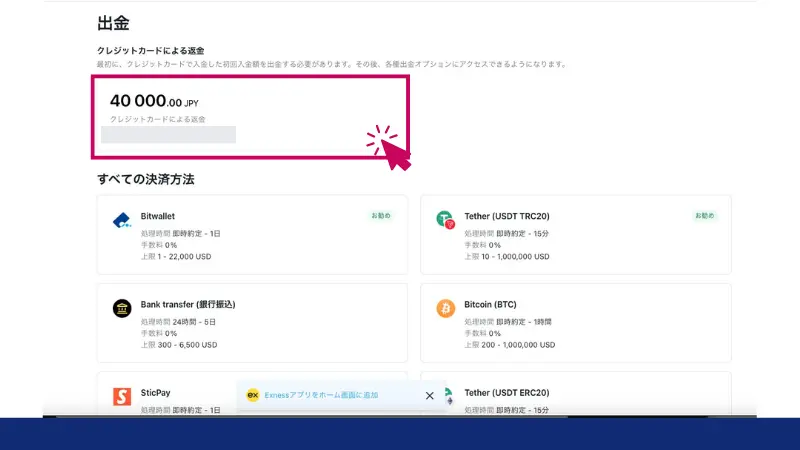Select the 40 000.00 JPY credit card refund card
800x450 pixels.
[x=250, y=117]
